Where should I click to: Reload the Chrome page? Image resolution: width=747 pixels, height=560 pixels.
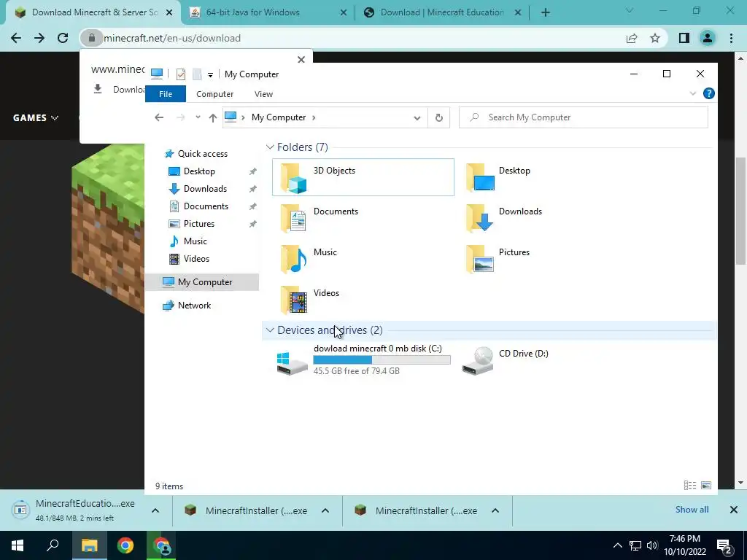click(x=63, y=38)
